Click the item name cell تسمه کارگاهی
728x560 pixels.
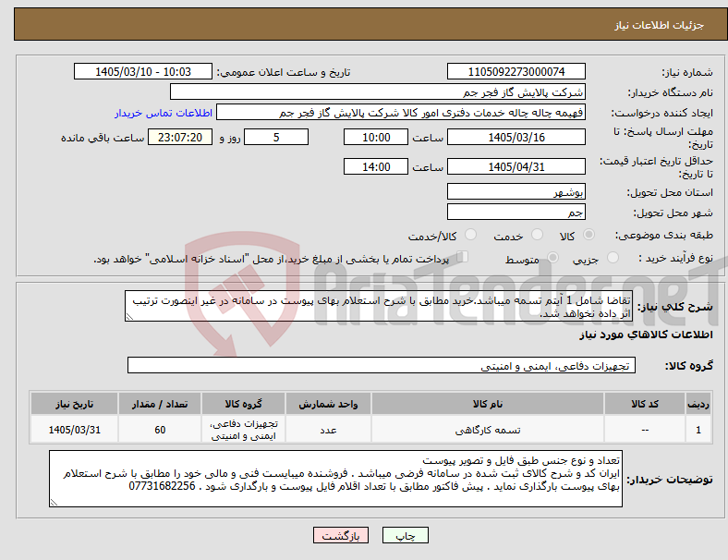point(488,430)
